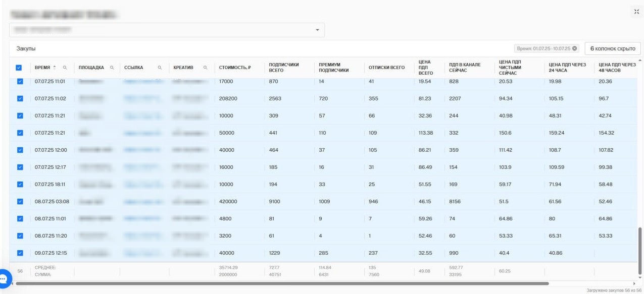Open the blue chat support bubble

[x=4, y=278]
